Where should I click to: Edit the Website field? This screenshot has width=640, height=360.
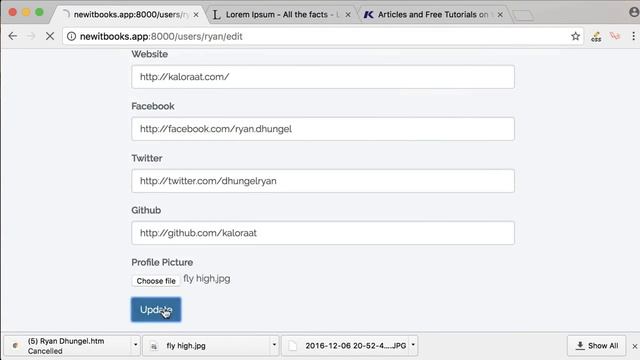coord(323,77)
